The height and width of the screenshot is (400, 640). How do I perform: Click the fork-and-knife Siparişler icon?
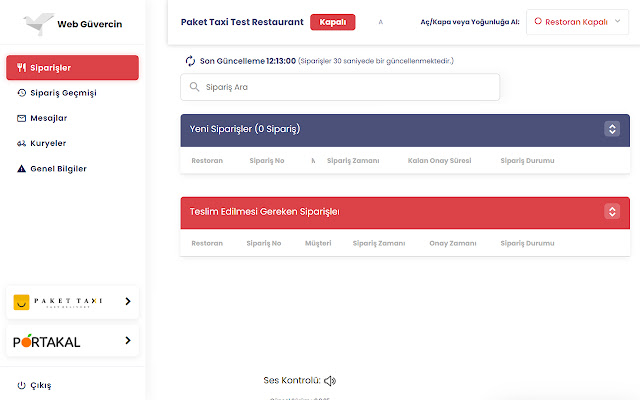click(22, 67)
